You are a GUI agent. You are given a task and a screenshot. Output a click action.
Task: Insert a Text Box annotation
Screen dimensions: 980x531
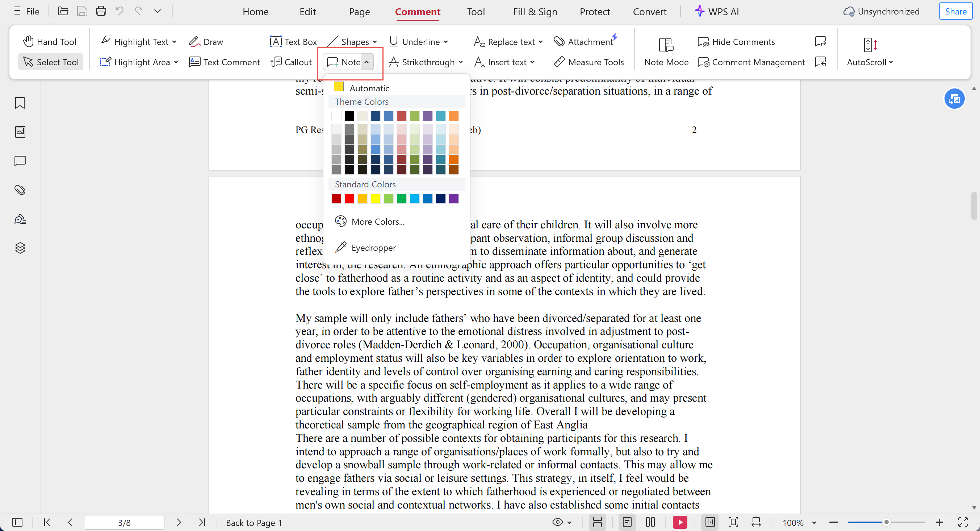click(x=293, y=41)
